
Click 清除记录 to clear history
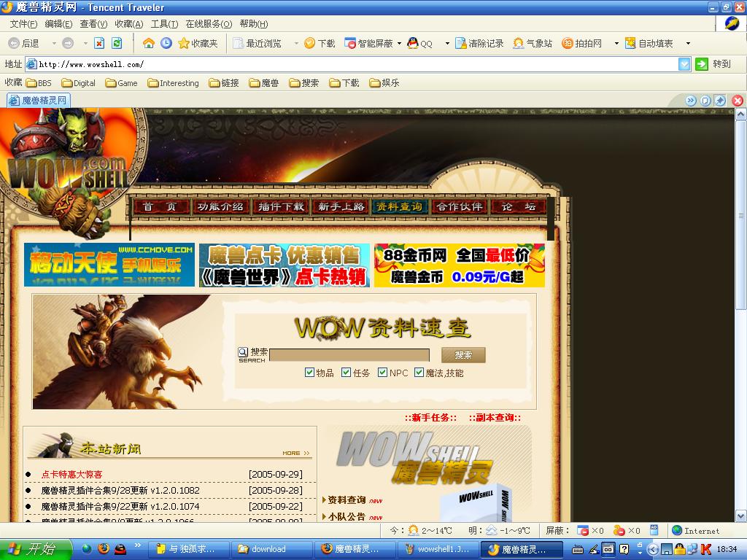(x=479, y=43)
